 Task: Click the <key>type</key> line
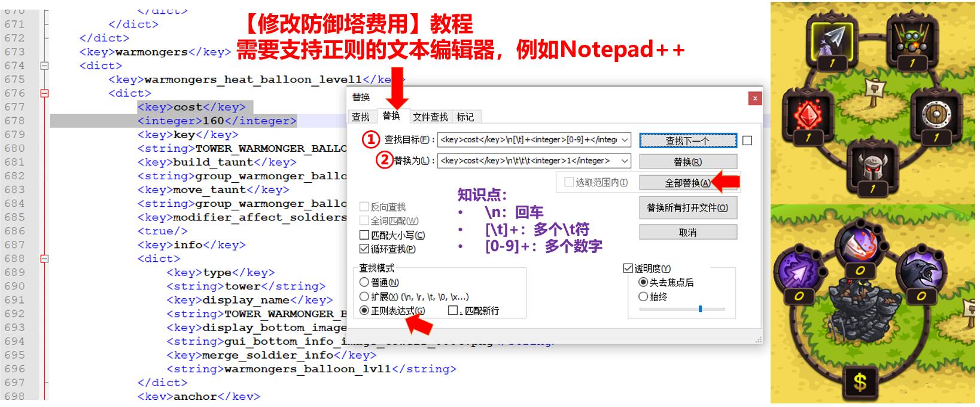[x=220, y=273]
